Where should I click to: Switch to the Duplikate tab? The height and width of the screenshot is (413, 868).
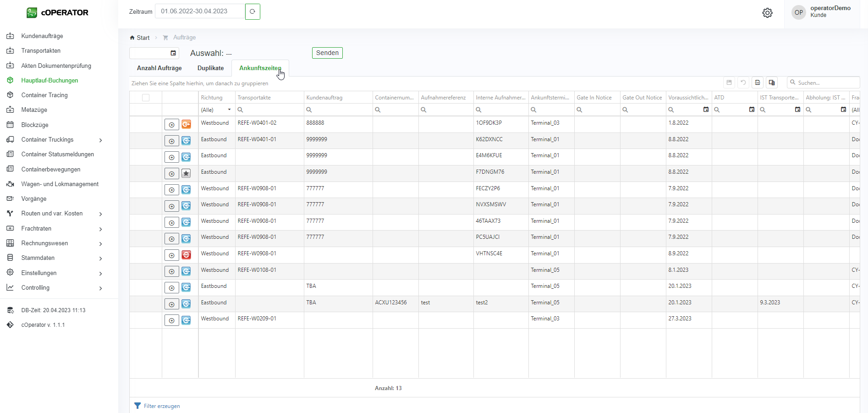click(x=210, y=68)
